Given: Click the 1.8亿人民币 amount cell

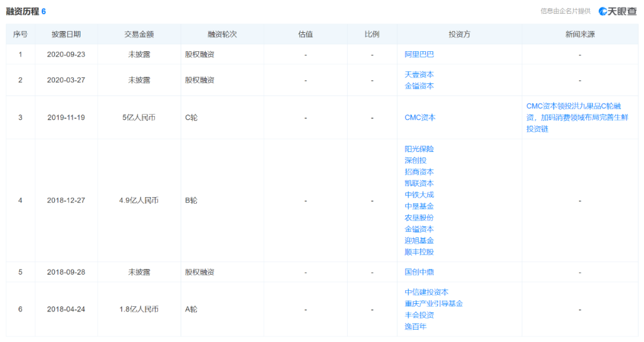Looking at the screenshot, I should click(x=139, y=309).
